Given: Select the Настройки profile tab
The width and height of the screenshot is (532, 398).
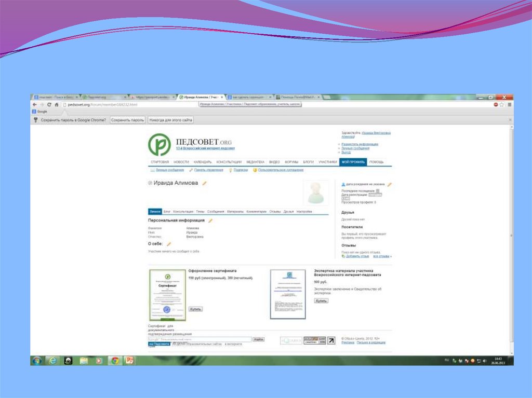Looking at the screenshot, I should [304, 212].
